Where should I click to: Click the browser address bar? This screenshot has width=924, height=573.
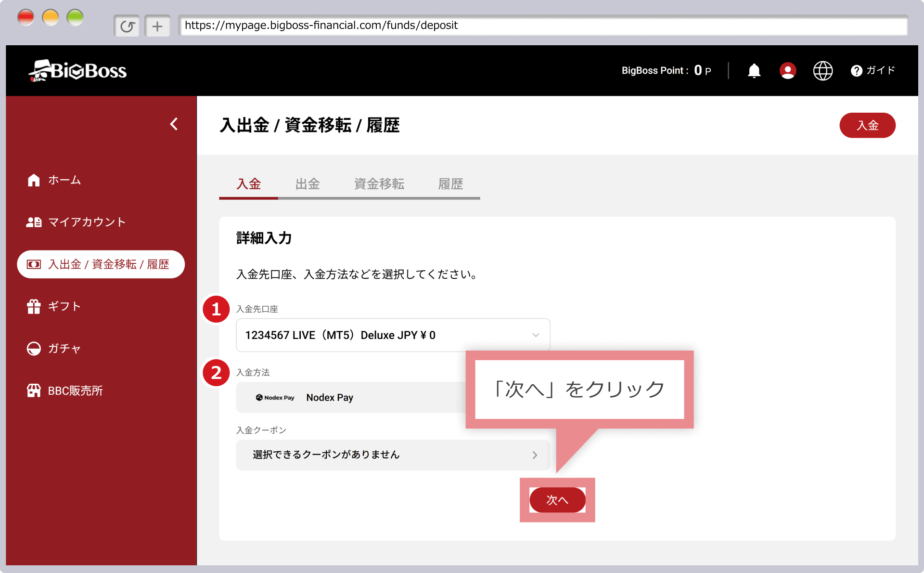point(543,26)
